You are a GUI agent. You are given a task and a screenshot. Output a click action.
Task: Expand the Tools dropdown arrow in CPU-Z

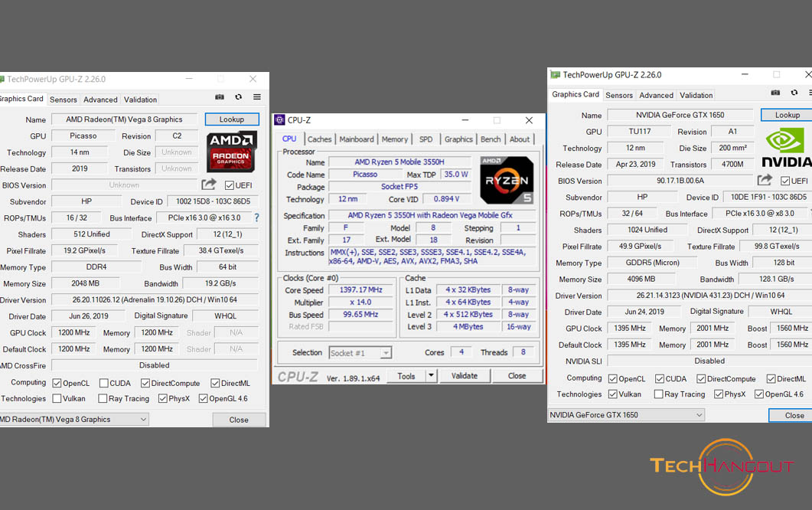pyautogui.click(x=431, y=375)
